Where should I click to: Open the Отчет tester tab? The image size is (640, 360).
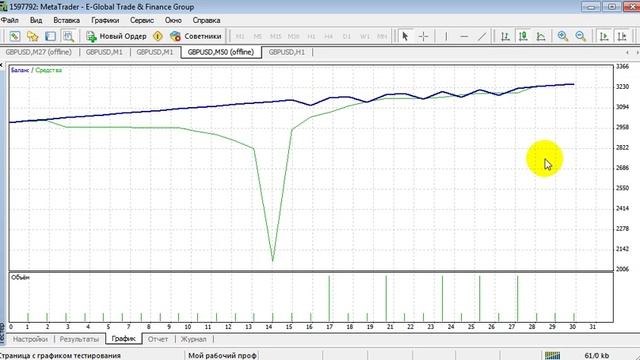click(x=158, y=339)
